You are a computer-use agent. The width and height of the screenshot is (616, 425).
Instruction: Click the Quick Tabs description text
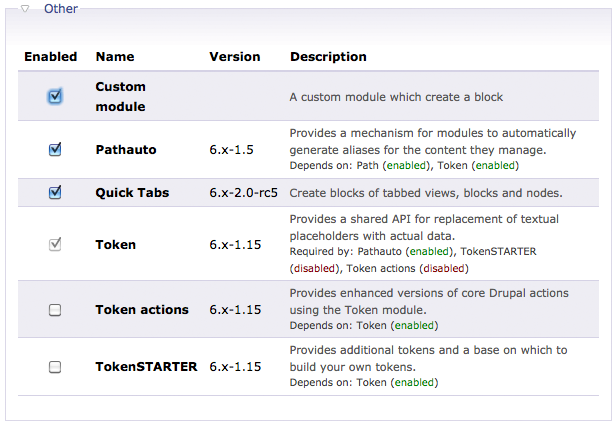[x=426, y=193]
